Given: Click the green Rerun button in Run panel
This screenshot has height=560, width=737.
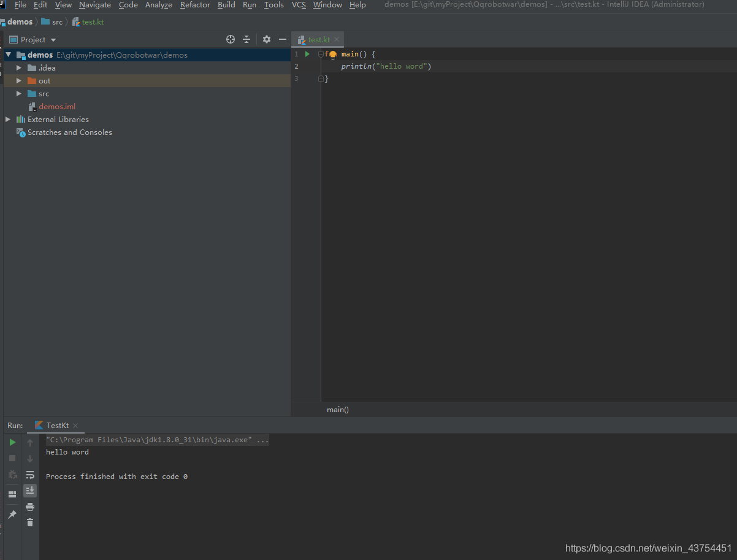Looking at the screenshot, I should click(12, 442).
